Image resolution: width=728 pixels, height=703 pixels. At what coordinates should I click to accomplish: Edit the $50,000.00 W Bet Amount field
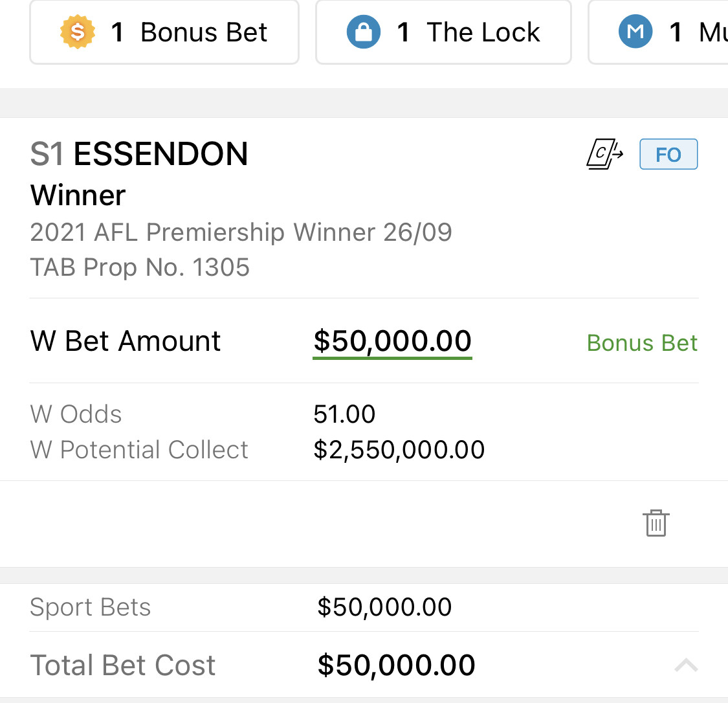(x=392, y=342)
